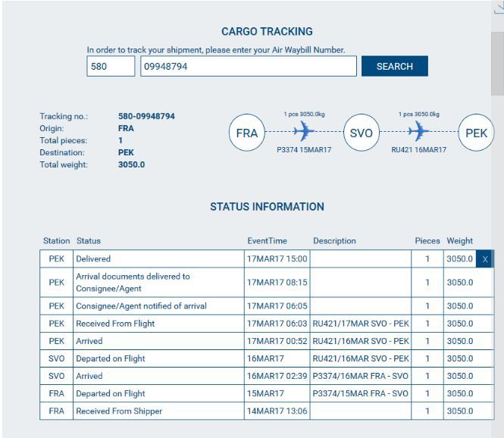
Task: Click the Station column header
Action: point(56,241)
